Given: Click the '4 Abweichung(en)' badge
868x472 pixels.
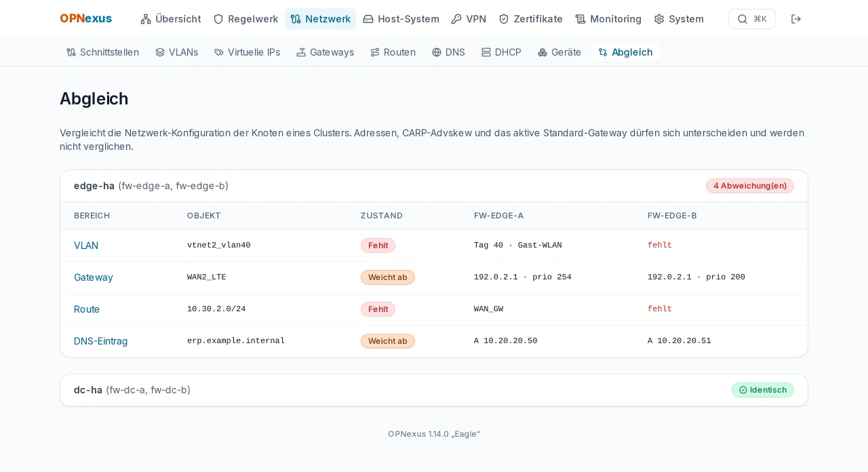Looking at the screenshot, I should pos(750,186).
